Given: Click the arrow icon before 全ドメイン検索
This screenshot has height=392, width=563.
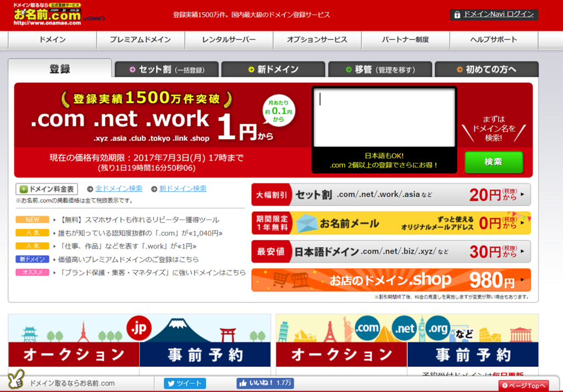Looking at the screenshot, I should click(90, 189).
